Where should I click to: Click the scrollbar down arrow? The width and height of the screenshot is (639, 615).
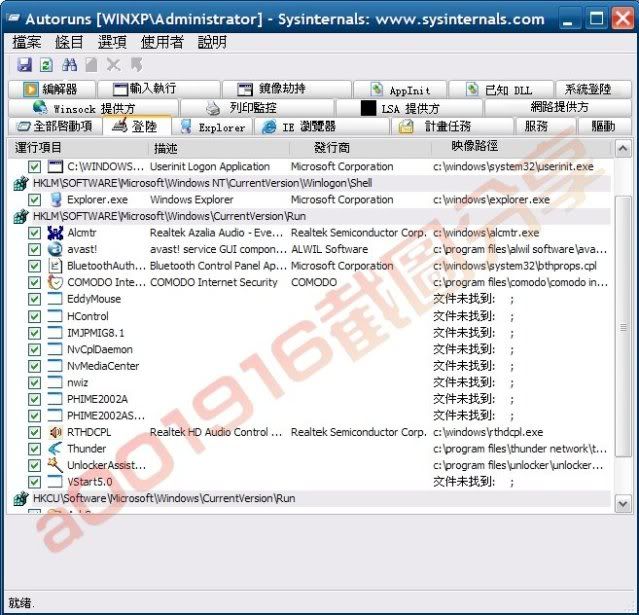click(623, 504)
